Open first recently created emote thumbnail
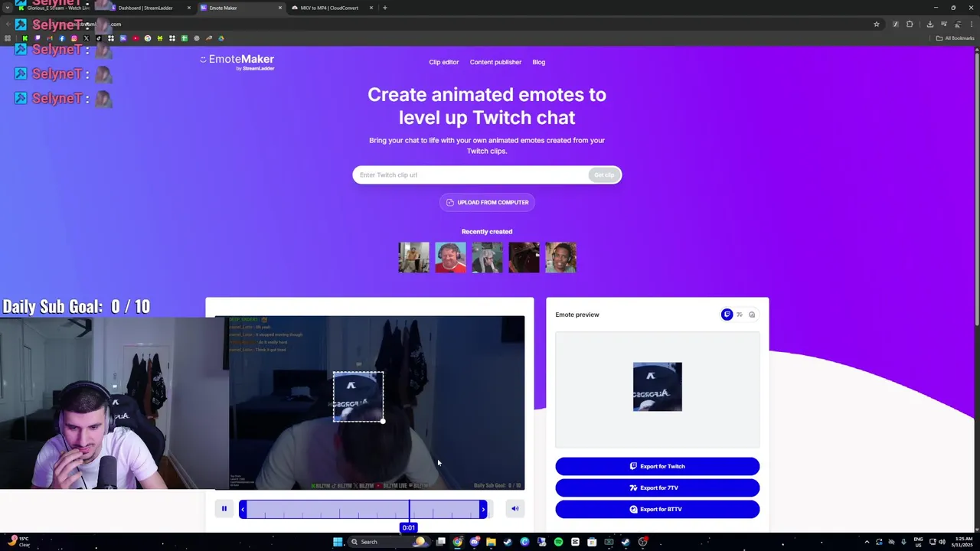The height and width of the screenshot is (551, 980). pyautogui.click(x=413, y=257)
